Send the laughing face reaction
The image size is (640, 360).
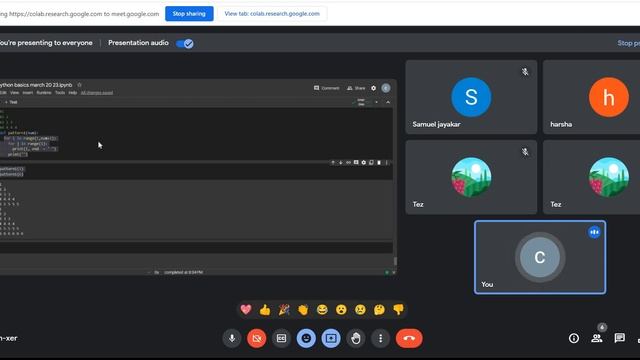(x=322, y=310)
